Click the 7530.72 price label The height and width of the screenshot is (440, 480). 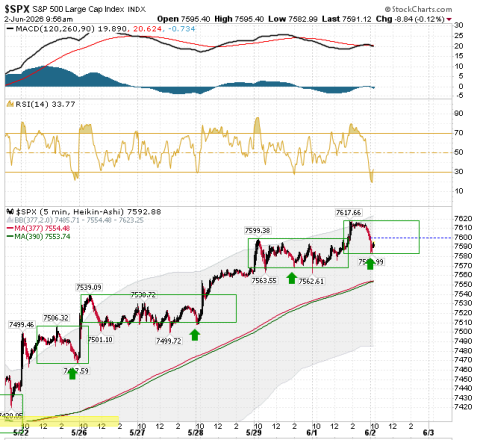pos(143,295)
